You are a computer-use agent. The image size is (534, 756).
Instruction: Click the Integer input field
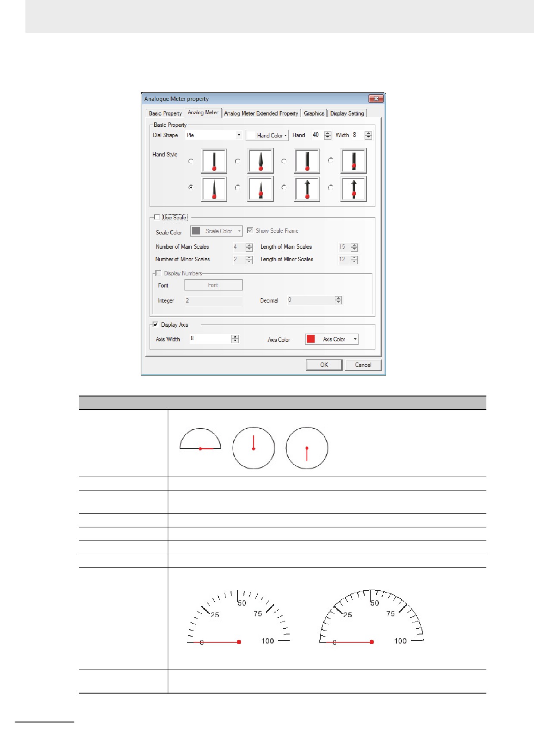213,301
